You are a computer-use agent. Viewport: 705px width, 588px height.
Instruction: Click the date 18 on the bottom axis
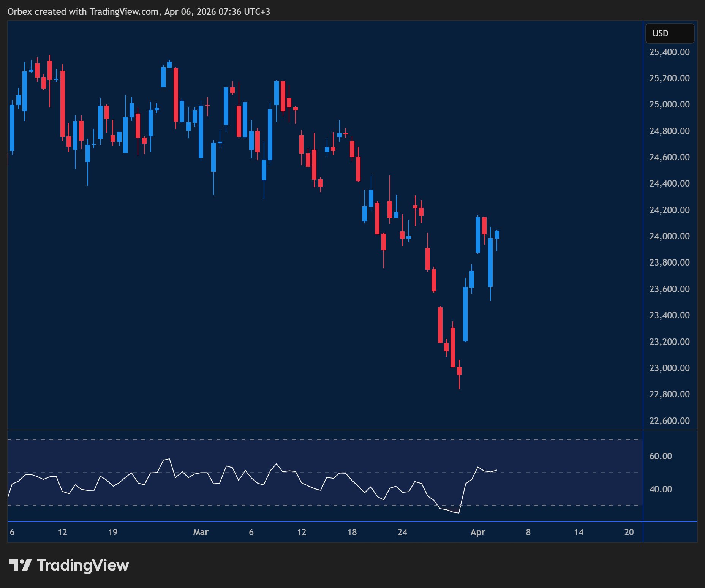(x=352, y=533)
